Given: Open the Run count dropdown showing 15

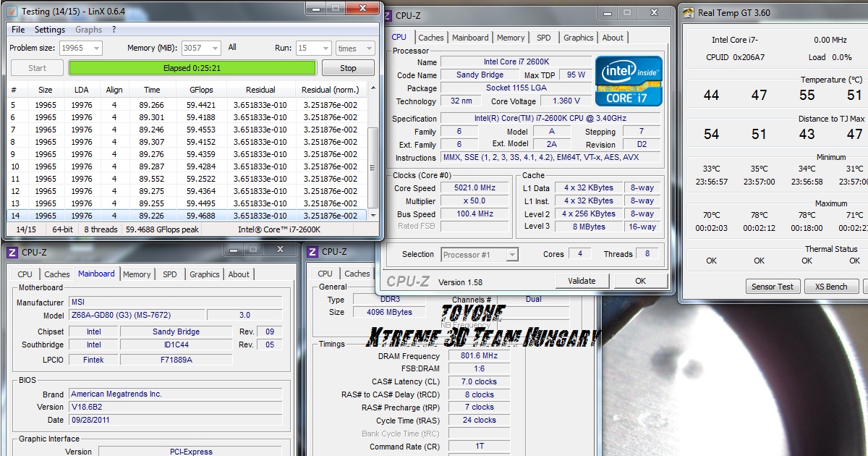Looking at the screenshot, I should [313, 48].
